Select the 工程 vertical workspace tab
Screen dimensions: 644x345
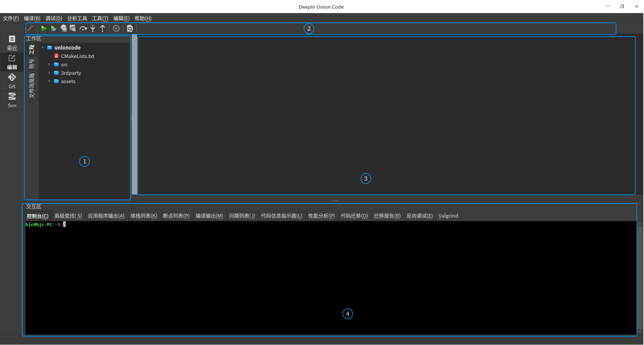click(32, 50)
